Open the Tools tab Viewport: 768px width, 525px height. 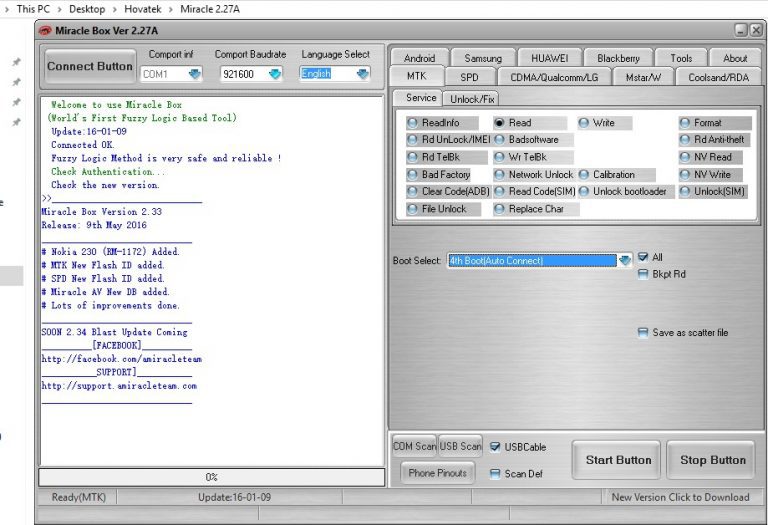coord(681,58)
